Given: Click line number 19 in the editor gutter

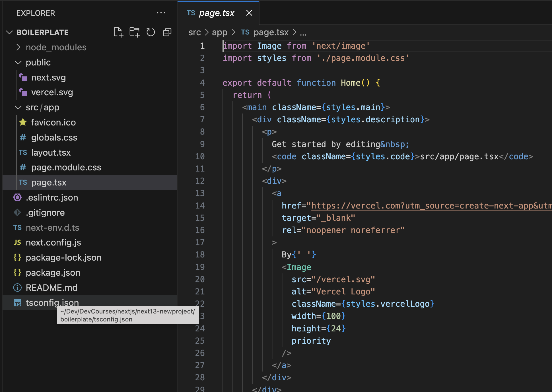Looking at the screenshot, I should (200, 267).
